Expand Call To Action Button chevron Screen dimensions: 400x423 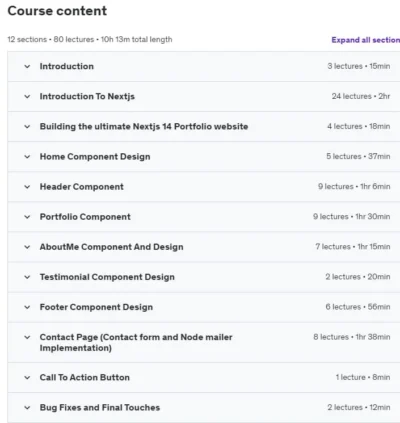pos(27,378)
